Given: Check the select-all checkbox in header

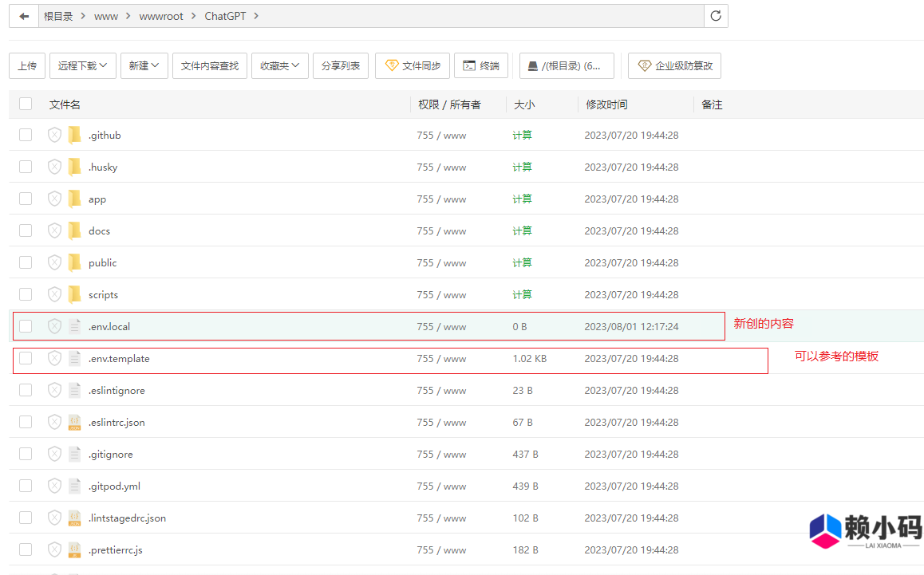Looking at the screenshot, I should point(25,104).
